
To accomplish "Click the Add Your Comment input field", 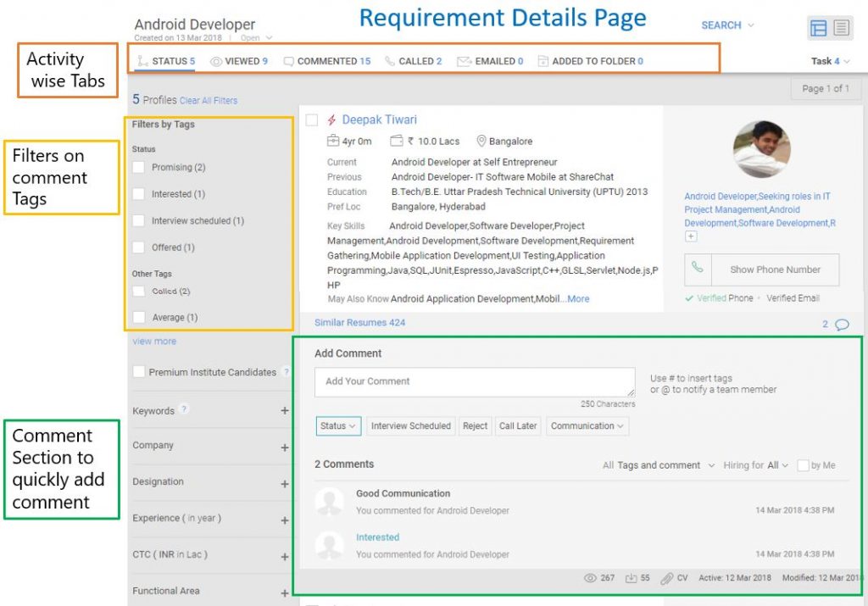I will (471, 381).
